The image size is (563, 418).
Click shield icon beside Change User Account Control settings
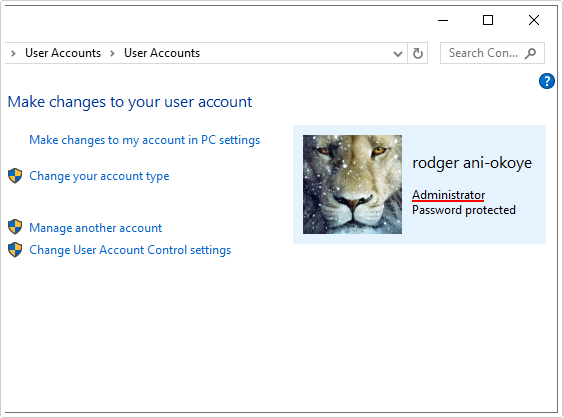point(15,250)
